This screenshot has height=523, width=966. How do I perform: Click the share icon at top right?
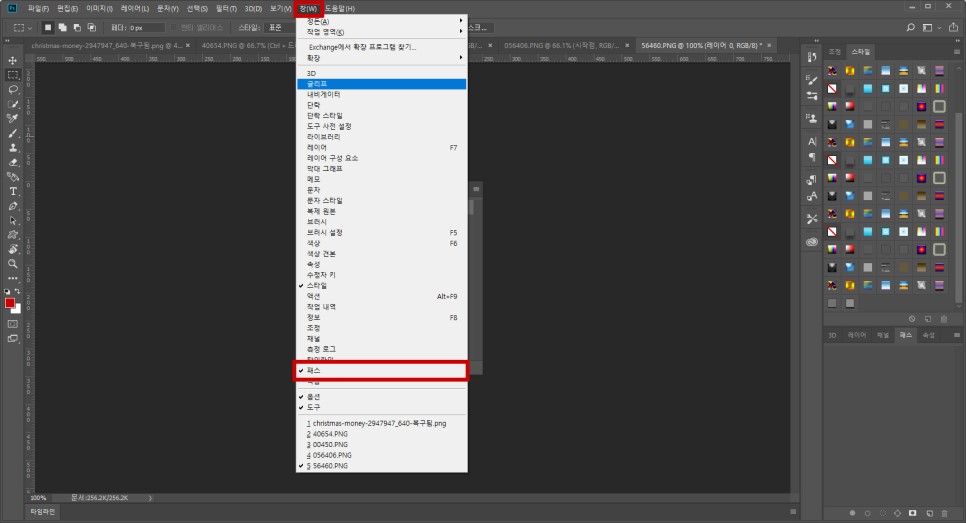pyautogui.click(x=953, y=28)
